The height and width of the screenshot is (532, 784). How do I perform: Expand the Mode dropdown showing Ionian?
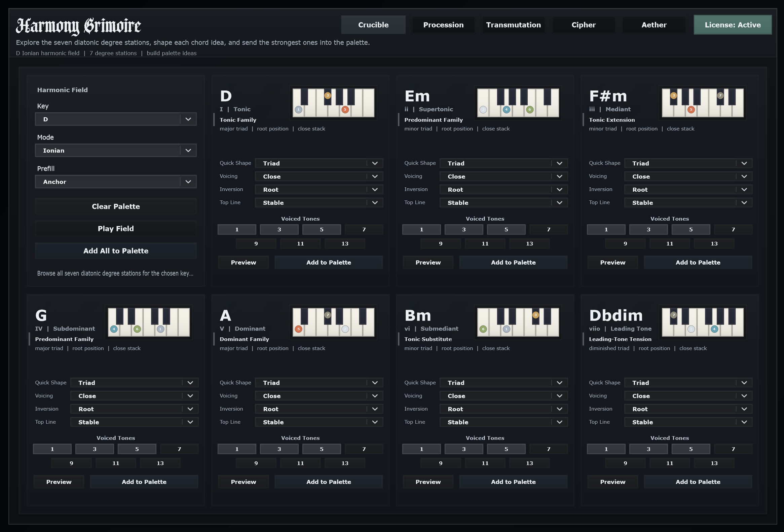point(116,150)
